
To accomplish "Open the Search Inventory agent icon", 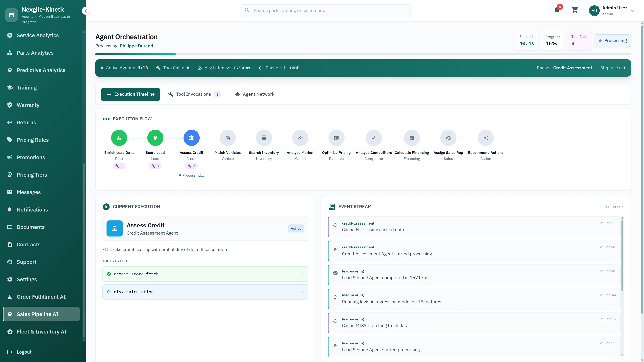I will click(264, 138).
